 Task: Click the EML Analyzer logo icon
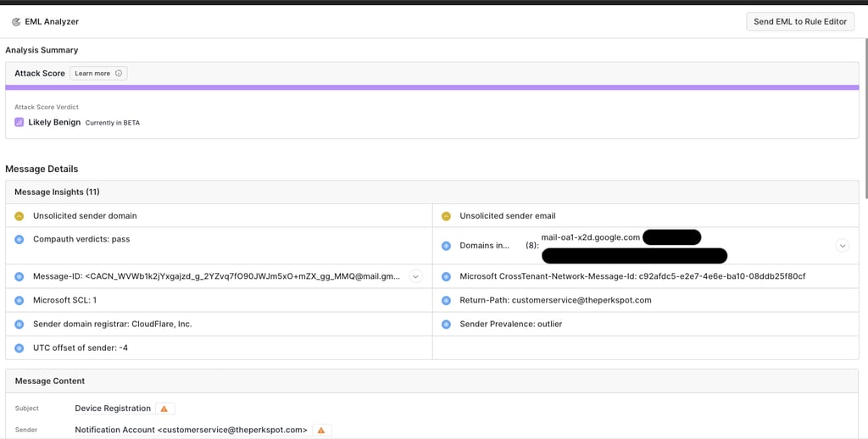tap(16, 21)
